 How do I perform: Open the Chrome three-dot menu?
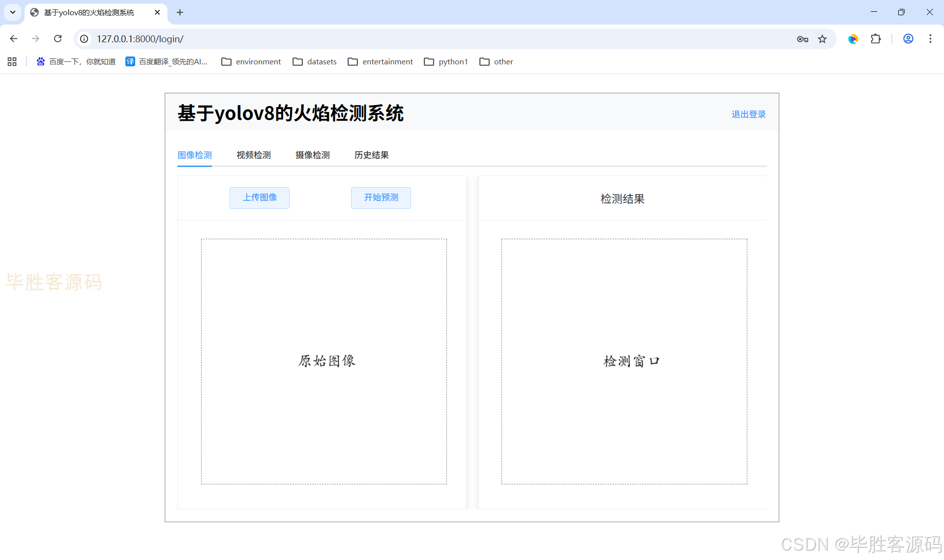click(930, 39)
